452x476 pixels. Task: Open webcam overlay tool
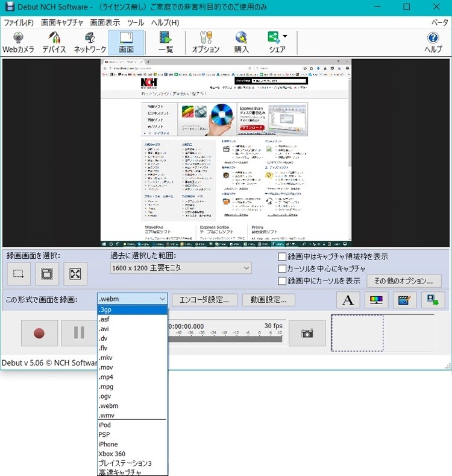(433, 300)
